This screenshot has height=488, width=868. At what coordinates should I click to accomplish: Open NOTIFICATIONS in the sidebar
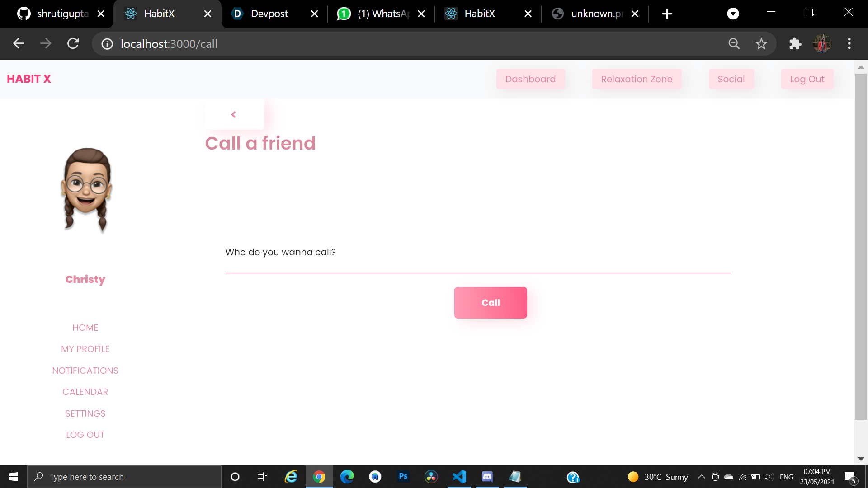tap(85, 371)
